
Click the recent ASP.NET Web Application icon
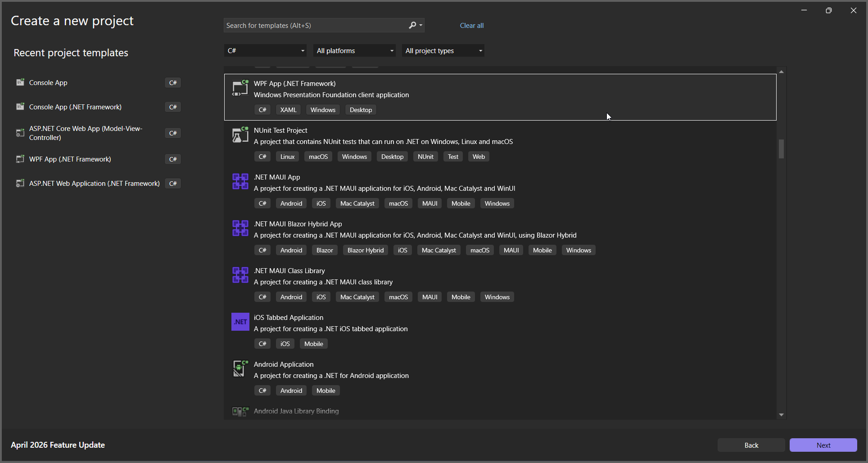(x=20, y=183)
